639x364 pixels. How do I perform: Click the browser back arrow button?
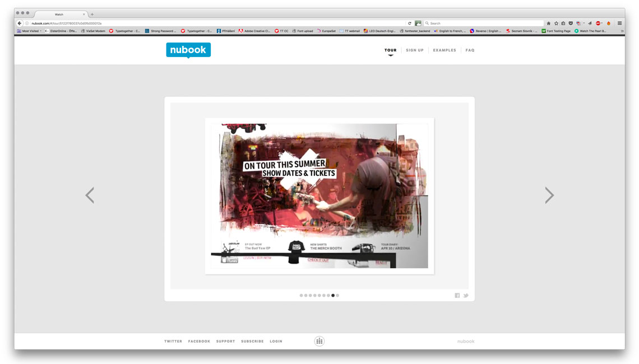[19, 23]
